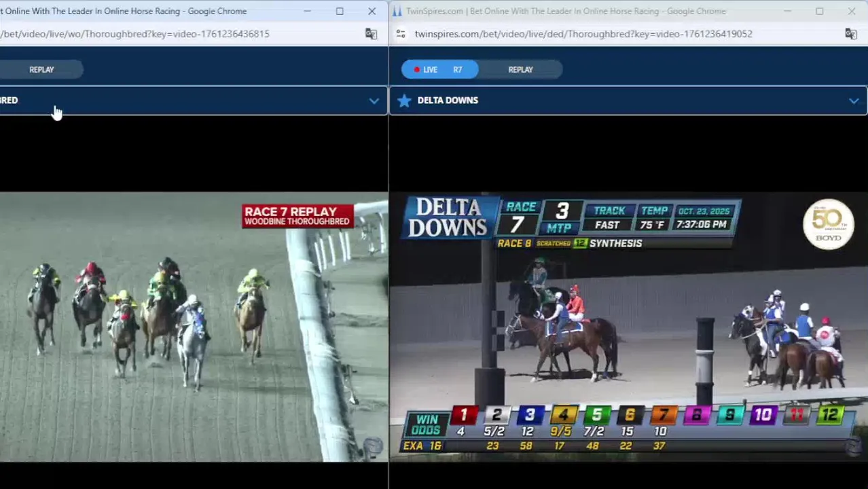Expand the Woodbine Thoroughbred track dropdown chevron
This screenshot has height=489, width=868.
point(374,101)
